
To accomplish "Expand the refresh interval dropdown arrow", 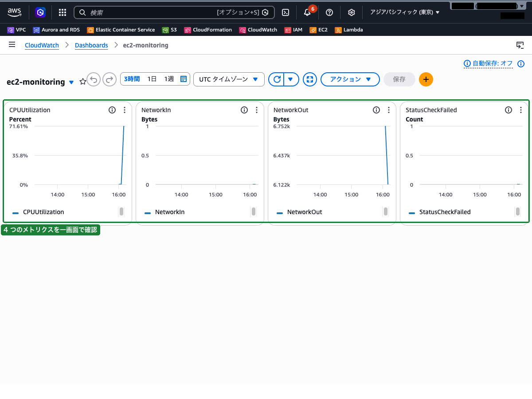I will [291, 79].
